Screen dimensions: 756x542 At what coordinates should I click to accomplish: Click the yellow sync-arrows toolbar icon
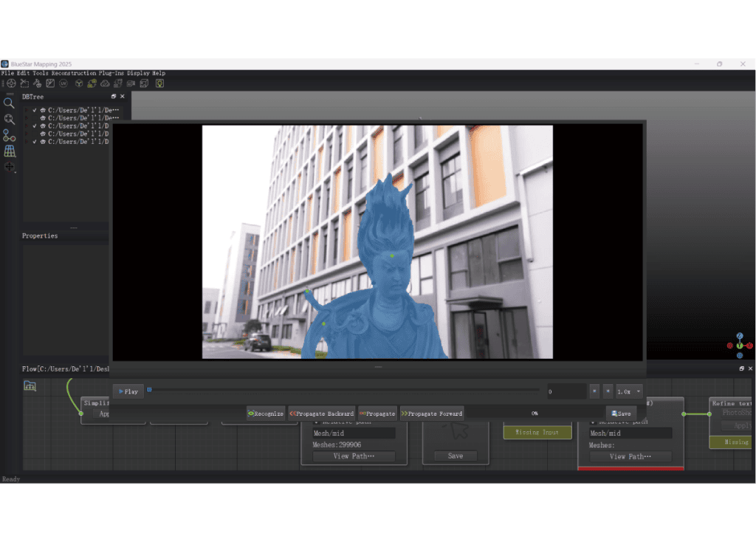pyautogui.click(x=92, y=83)
